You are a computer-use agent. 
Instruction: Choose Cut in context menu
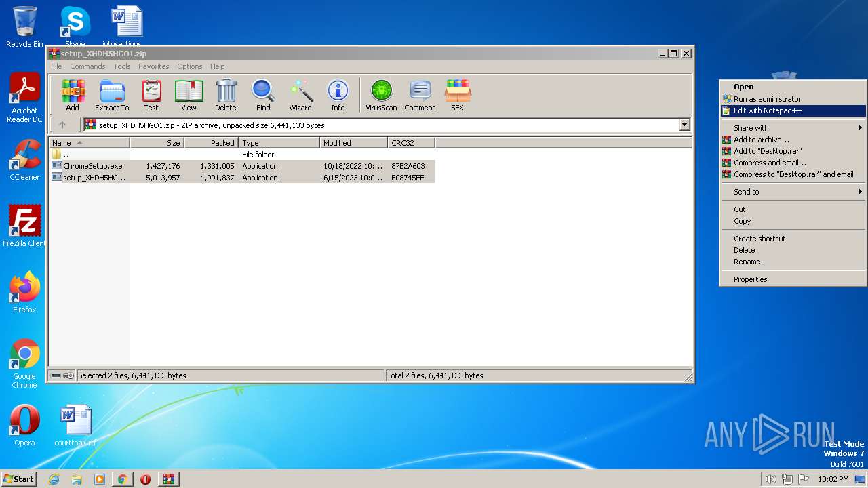click(x=793, y=209)
